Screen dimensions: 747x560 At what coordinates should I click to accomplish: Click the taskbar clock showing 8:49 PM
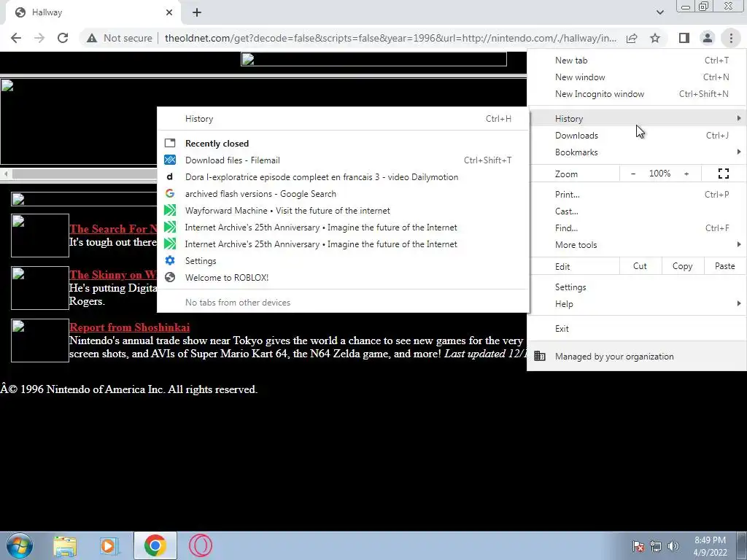710,546
